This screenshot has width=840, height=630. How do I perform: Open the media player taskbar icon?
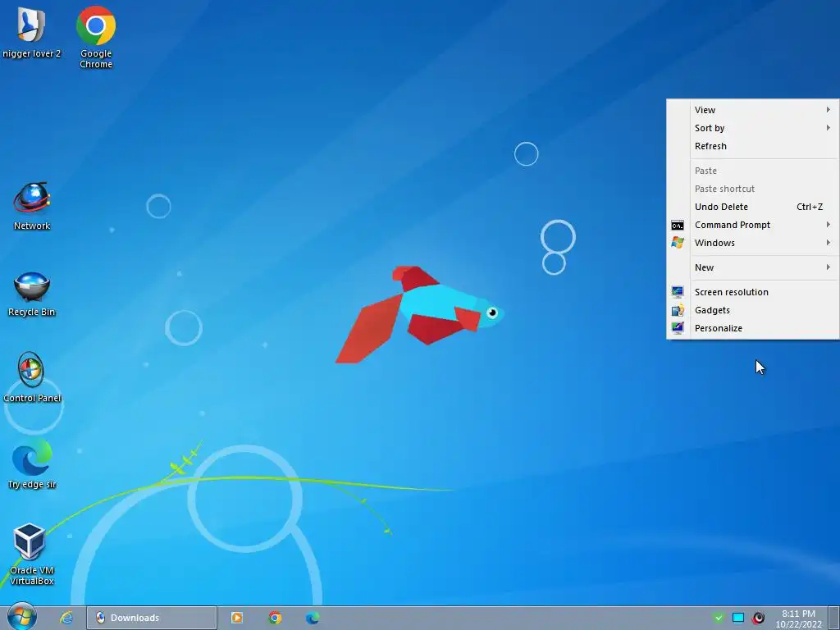tap(237, 618)
